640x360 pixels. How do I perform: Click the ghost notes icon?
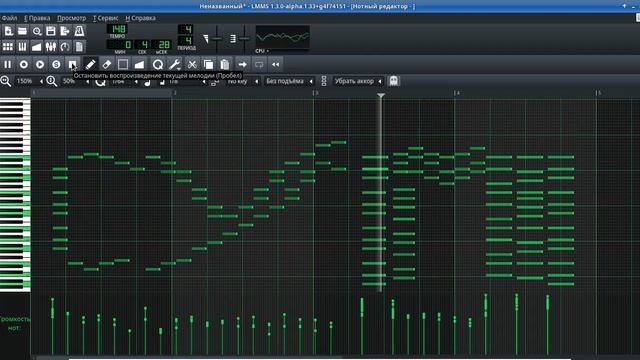coord(393,81)
